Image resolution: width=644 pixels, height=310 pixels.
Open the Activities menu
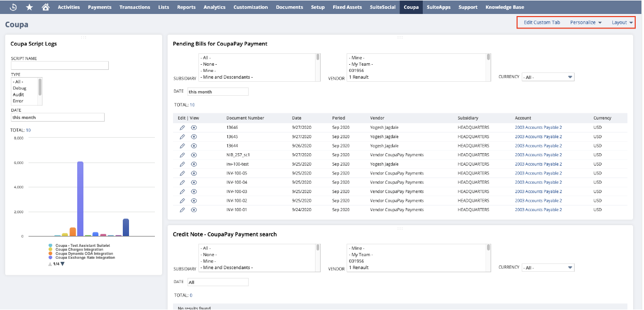pos(69,7)
